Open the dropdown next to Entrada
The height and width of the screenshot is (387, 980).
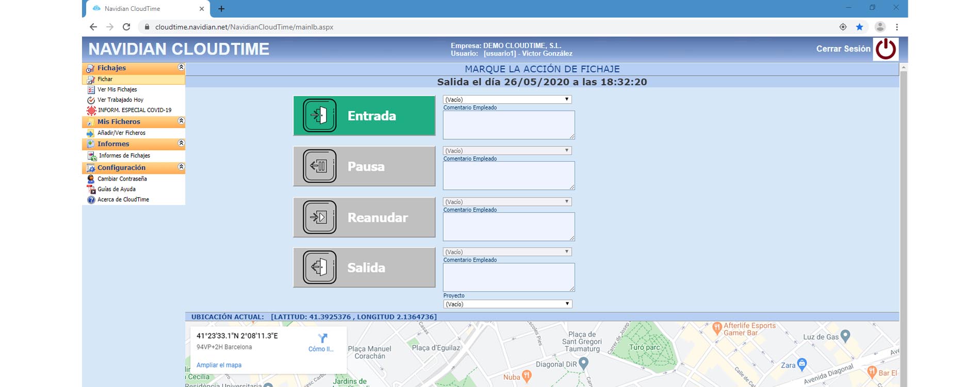(x=507, y=100)
